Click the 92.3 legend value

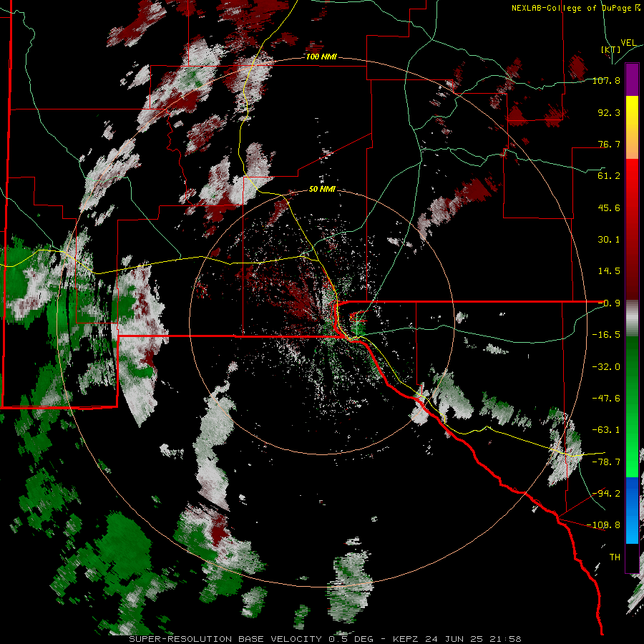(x=609, y=112)
